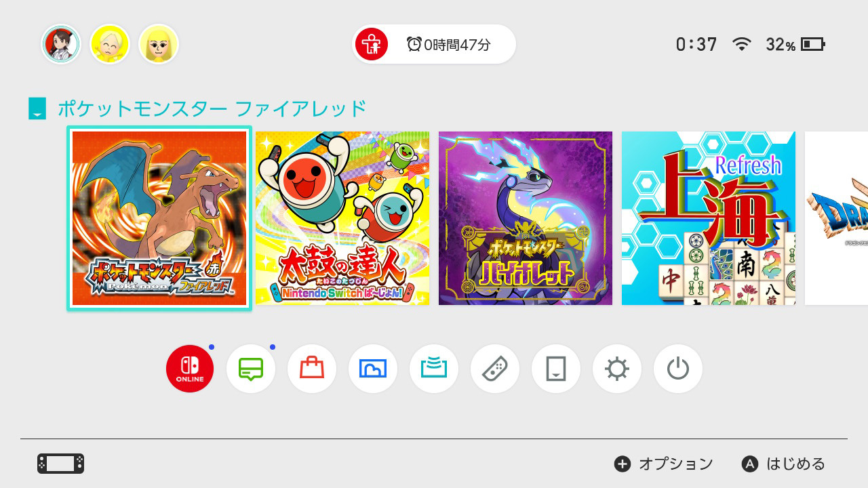Select Taiko no Tatsujin game tile

[342, 218]
